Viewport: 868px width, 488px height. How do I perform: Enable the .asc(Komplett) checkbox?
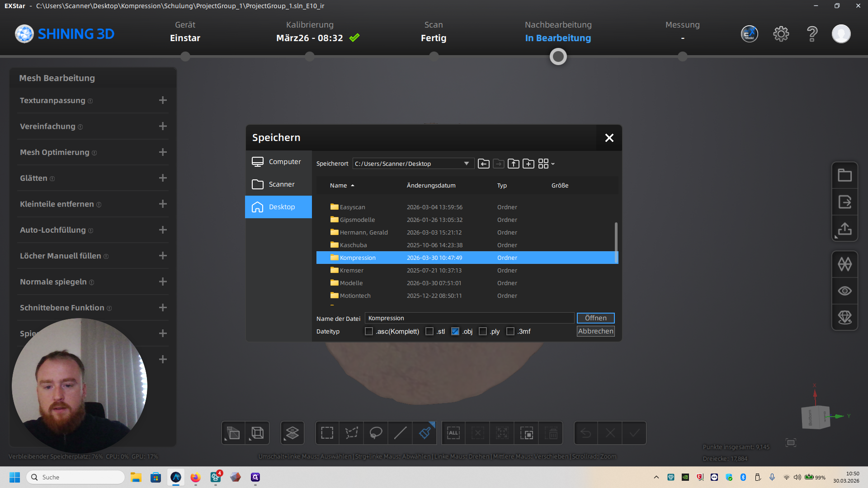369,331
